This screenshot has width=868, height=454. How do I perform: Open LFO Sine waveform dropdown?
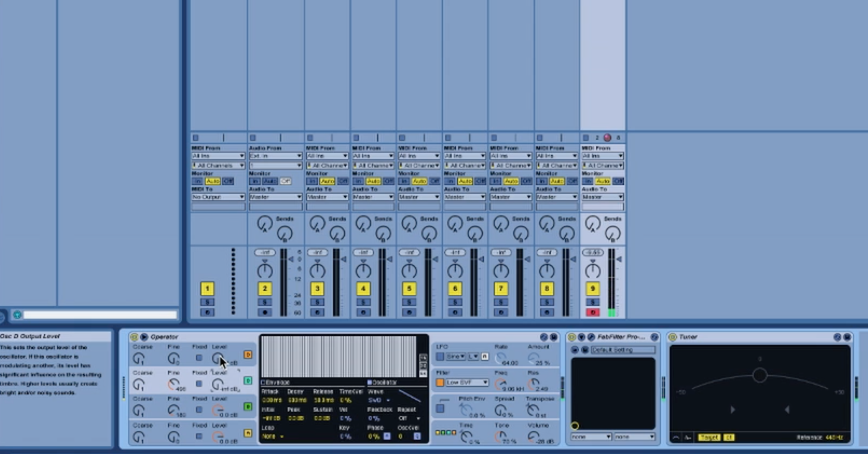click(x=456, y=356)
